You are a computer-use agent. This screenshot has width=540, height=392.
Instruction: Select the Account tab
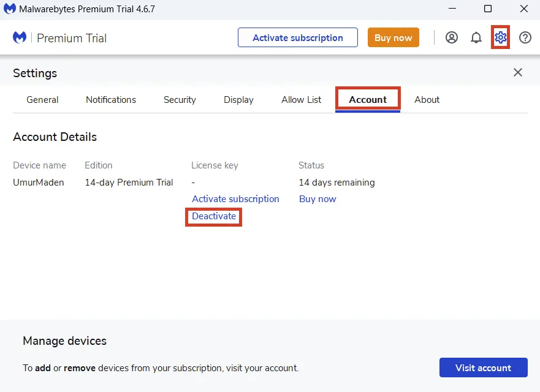pos(368,100)
